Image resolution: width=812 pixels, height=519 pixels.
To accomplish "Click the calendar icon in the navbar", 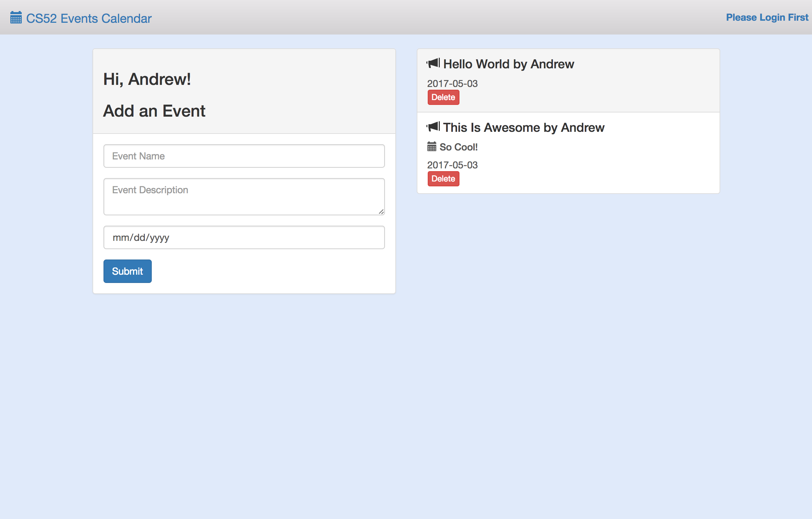I will click(x=16, y=18).
